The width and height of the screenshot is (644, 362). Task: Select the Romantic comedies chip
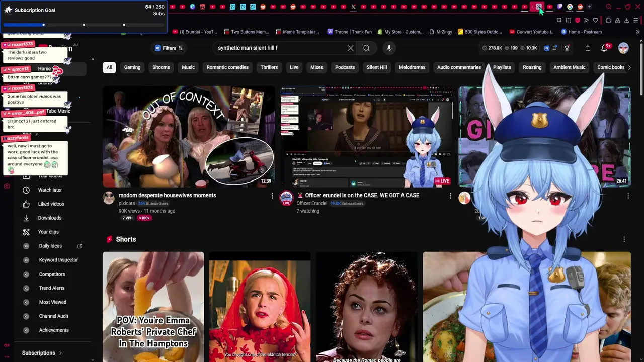click(227, 67)
